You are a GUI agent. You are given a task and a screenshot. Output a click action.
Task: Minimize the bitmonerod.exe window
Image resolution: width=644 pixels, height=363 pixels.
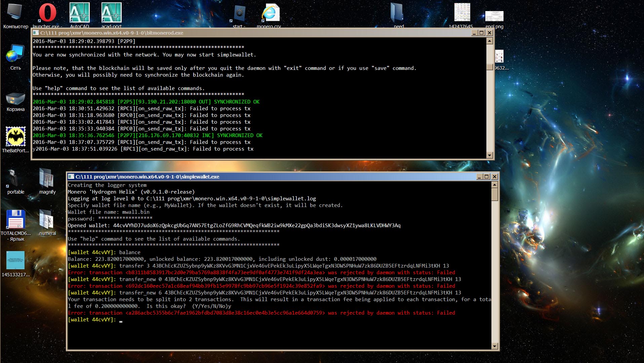474,33
